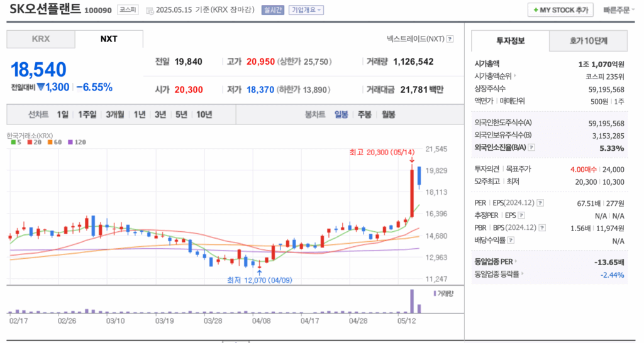644x343 pixels.
Task: Click the PBR BPS(2024.12) help icon
Action: coord(542,227)
